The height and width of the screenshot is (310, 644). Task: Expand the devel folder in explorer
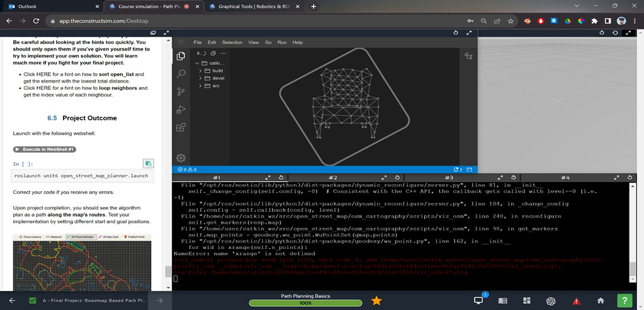pos(217,78)
